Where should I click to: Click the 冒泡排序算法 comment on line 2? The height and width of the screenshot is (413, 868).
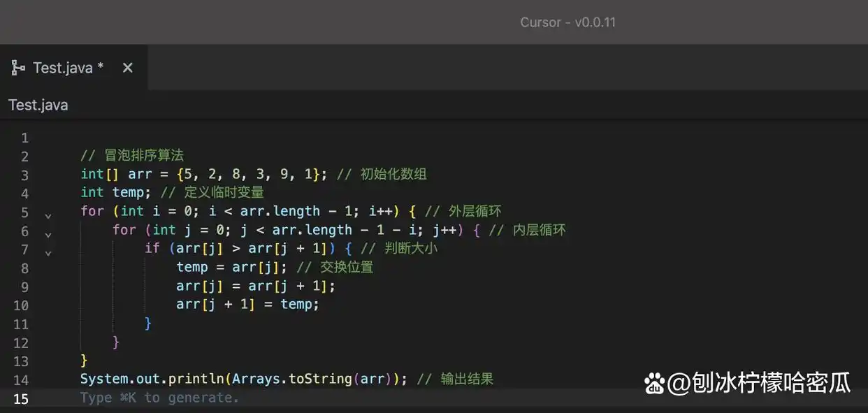[143, 155]
